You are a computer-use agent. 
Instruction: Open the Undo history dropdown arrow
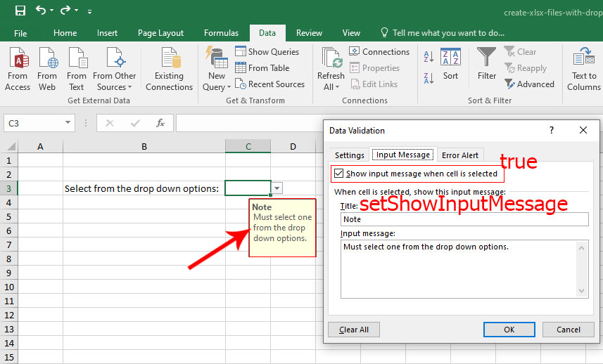51,11
